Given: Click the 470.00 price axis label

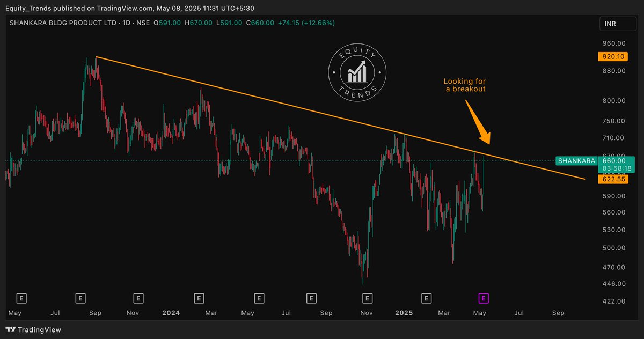Looking at the screenshot, I should [x=614, y=267].
